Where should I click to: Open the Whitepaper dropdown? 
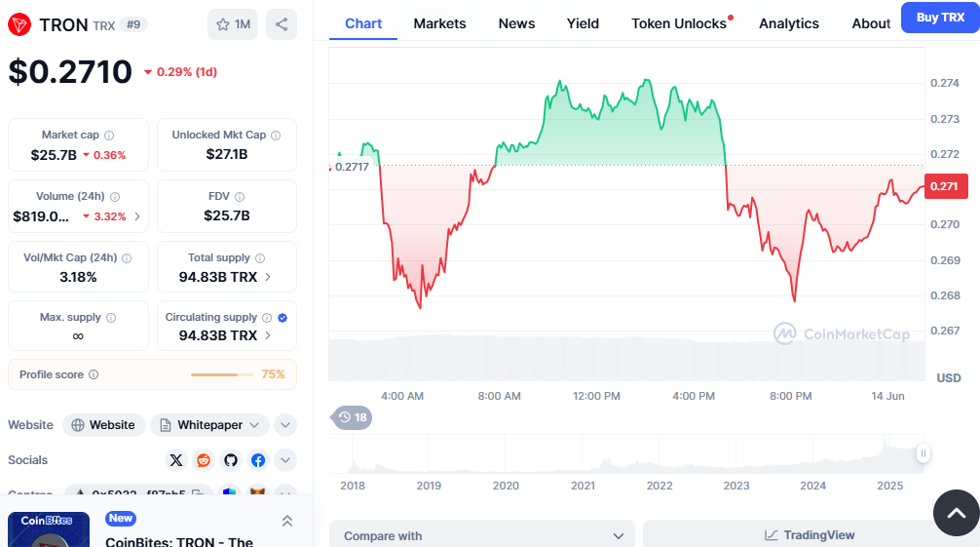pyautogui.click(x=210, y=425)
